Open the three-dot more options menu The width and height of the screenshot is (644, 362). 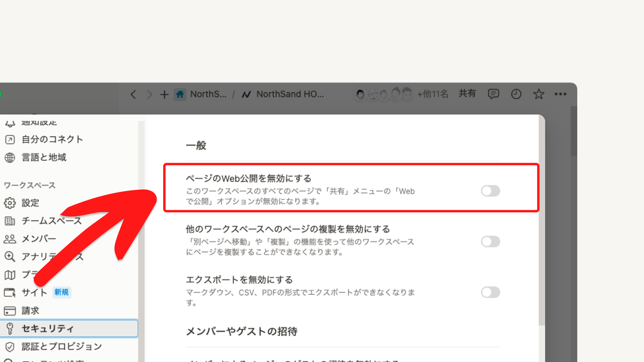[x=561, y=94]
